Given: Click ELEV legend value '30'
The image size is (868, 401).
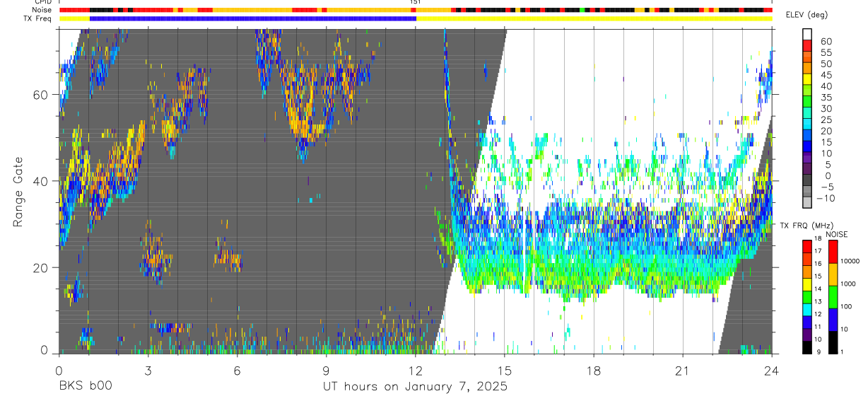Looking at the screenshot, I should pos(826,108).
